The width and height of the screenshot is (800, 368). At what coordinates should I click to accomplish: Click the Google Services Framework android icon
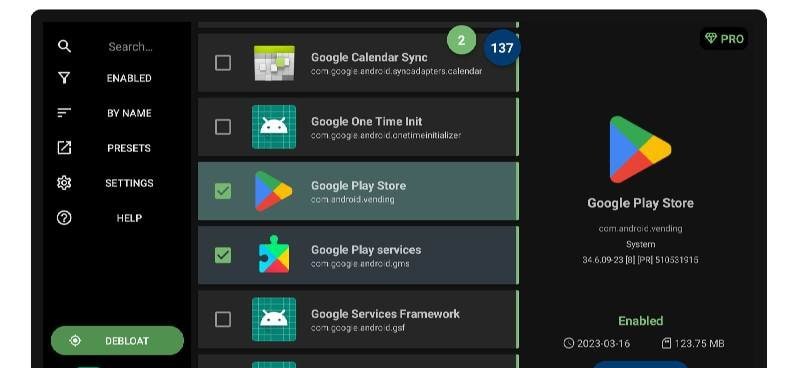(x=274, y=319)
